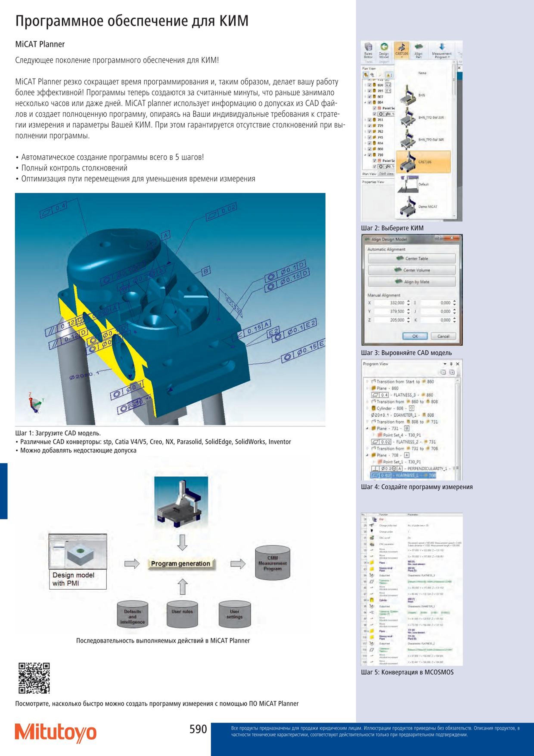
Task: Switch to the DME View tab
Action: (386, 174)
